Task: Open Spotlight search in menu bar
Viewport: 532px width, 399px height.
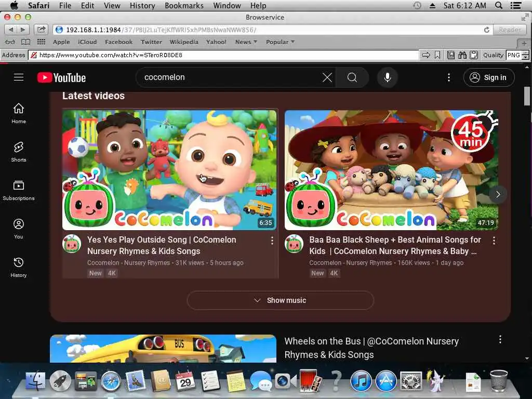Action: [x=499, y=5]
